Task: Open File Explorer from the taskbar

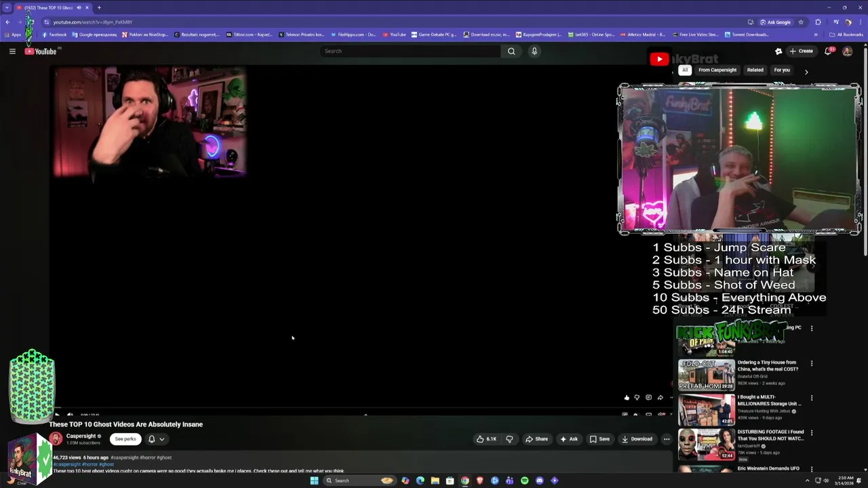Action: point(435,481)
